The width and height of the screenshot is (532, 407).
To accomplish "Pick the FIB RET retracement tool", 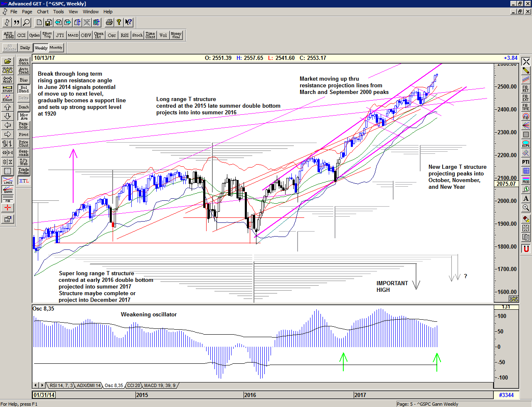I will pos(526,89).
